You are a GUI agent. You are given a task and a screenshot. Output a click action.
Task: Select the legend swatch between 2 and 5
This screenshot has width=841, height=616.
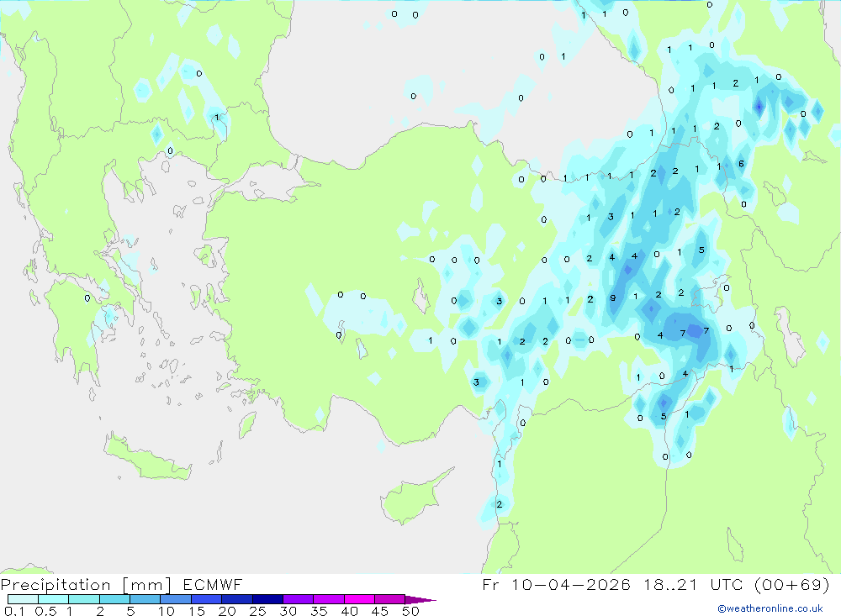[114, 599]
